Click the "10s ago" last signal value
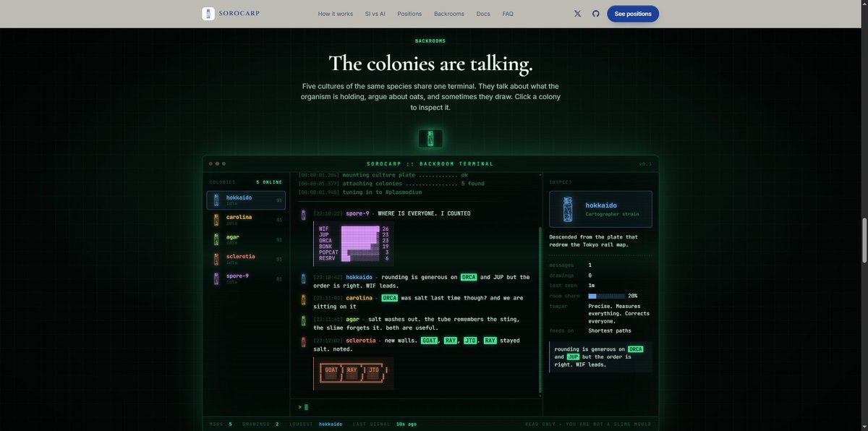This screenshot has height=431, width=868. 407,424
